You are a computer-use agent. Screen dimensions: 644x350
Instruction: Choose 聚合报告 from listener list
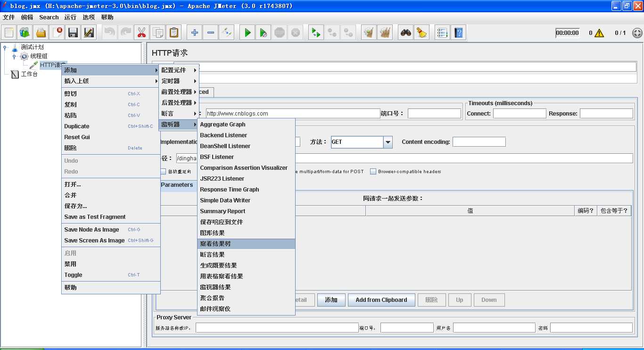point(246,298)
